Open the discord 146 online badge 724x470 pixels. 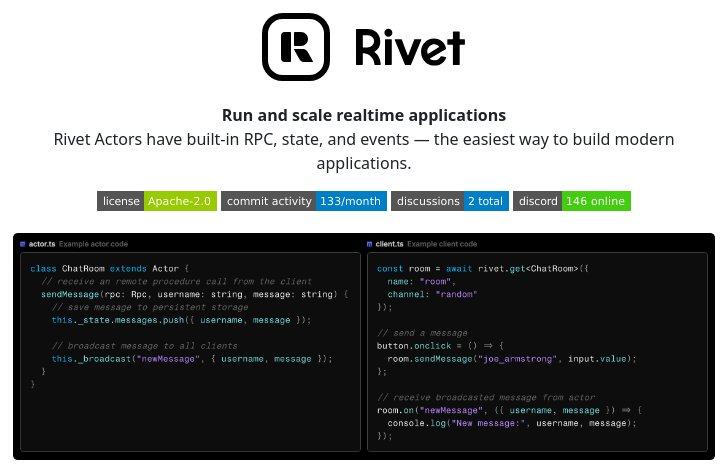(572, 201)
